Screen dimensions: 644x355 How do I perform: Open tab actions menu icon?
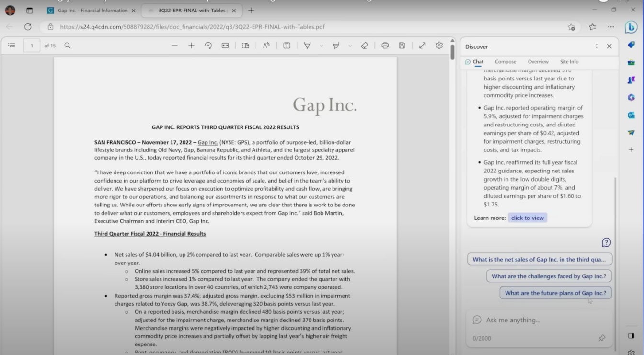pyautogui.click(x=29, y=11)
